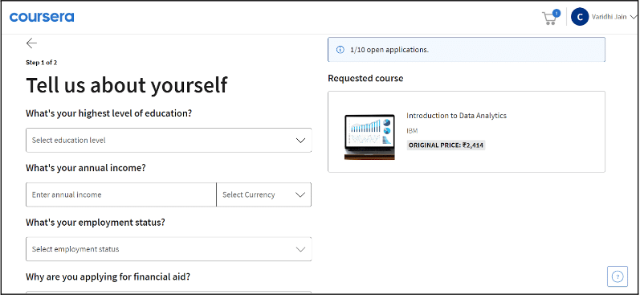Image resolution: width=644 pixels, height=299 pixels.
Task: Open the shopping cart icon
Action: click(548, 18)
